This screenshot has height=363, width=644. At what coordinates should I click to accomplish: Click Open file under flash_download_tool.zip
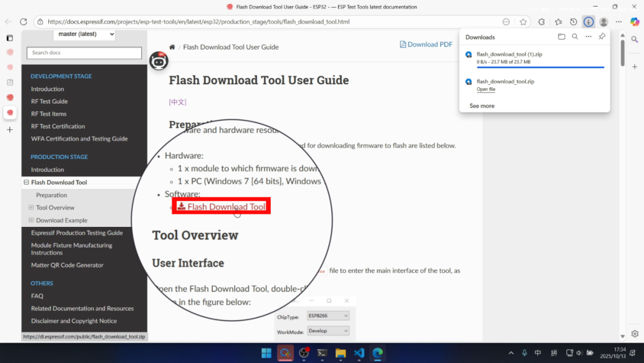pyautogui.click(x=486, y=90)
